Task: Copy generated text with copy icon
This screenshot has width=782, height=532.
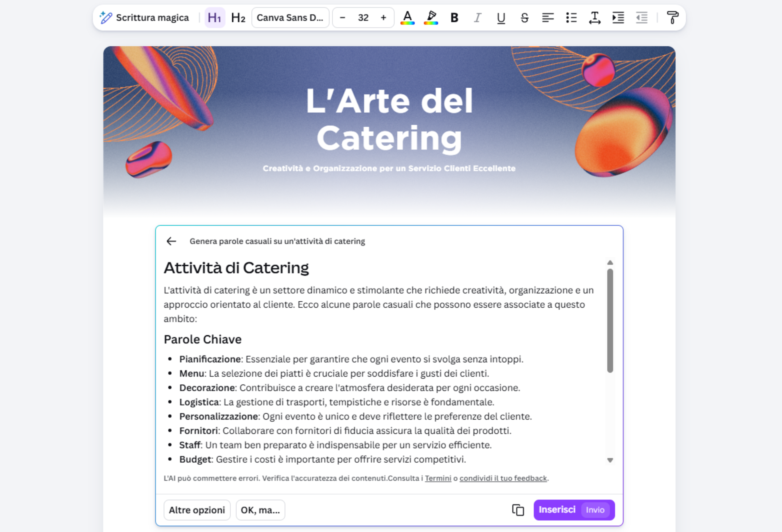Action: tap(518, 510)
